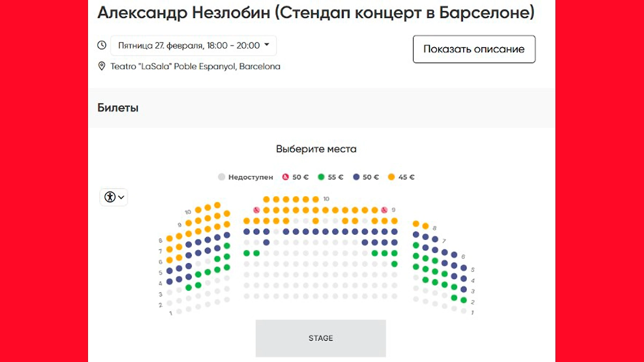The width and height of the screenshot is (644, 362).
Task: Select the wheelchair-accessible seat in row 9 right
Action: [x=384, y=210]
